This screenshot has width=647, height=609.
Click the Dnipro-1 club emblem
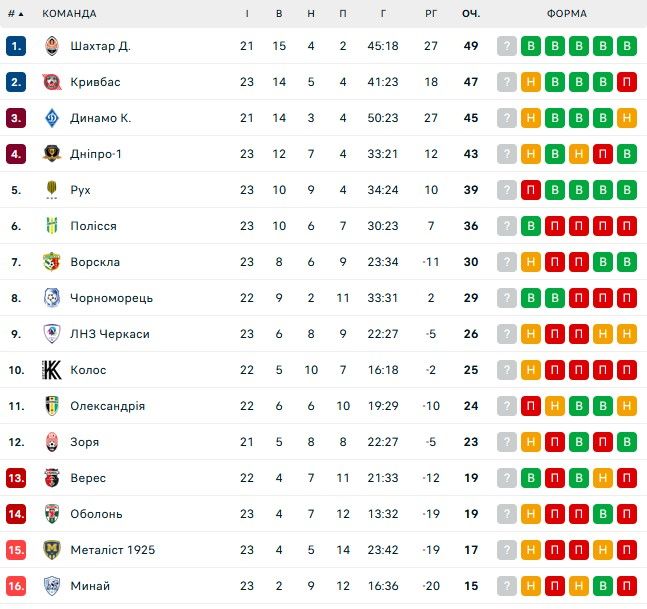(x=52, y=154)
